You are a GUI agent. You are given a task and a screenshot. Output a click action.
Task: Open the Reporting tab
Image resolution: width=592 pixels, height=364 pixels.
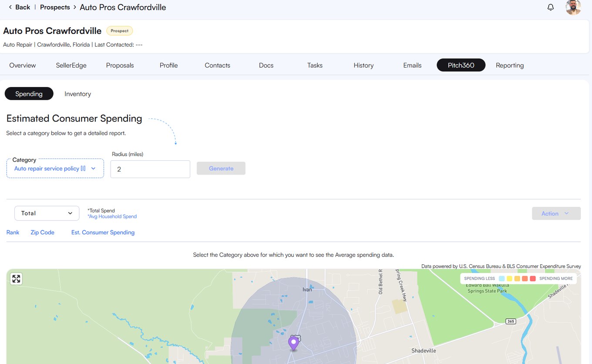[510, 65]
